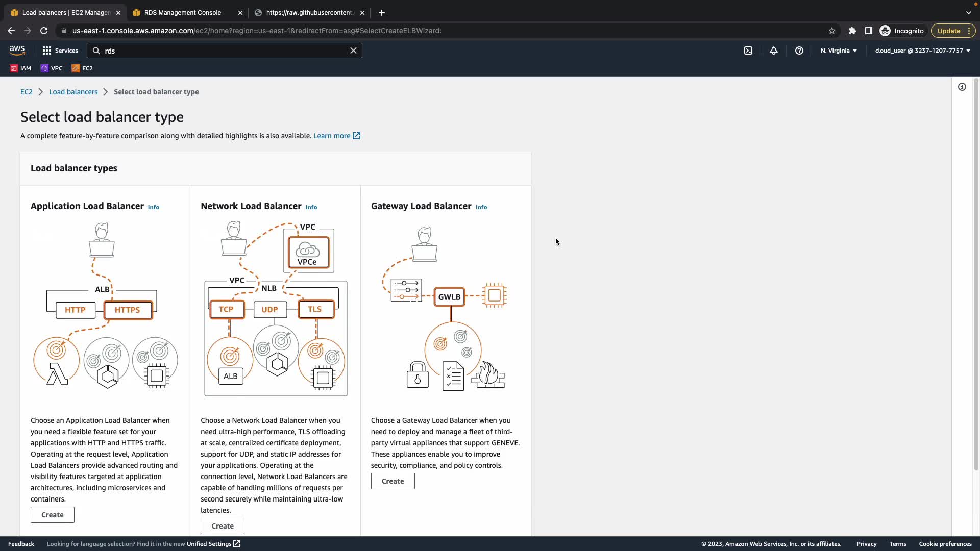Expand browser tab search chevron
This screenshot has height=551, width=980.
point(968,12)
